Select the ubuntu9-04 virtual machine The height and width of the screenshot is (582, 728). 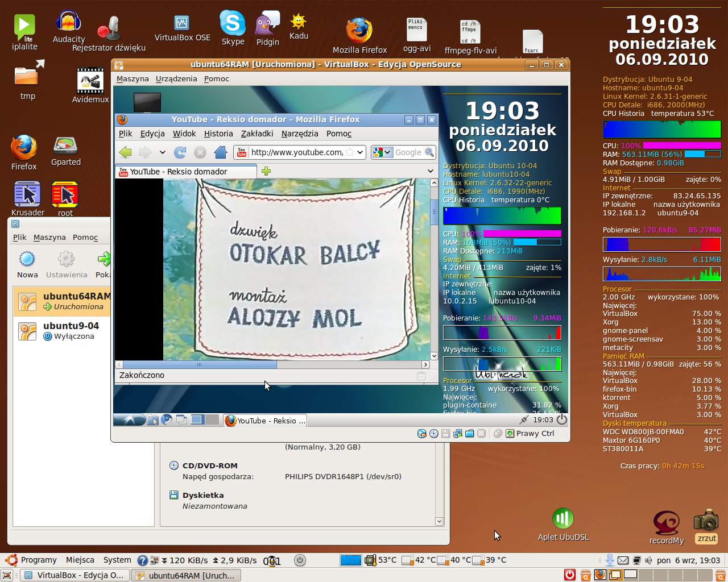point(62,331)
